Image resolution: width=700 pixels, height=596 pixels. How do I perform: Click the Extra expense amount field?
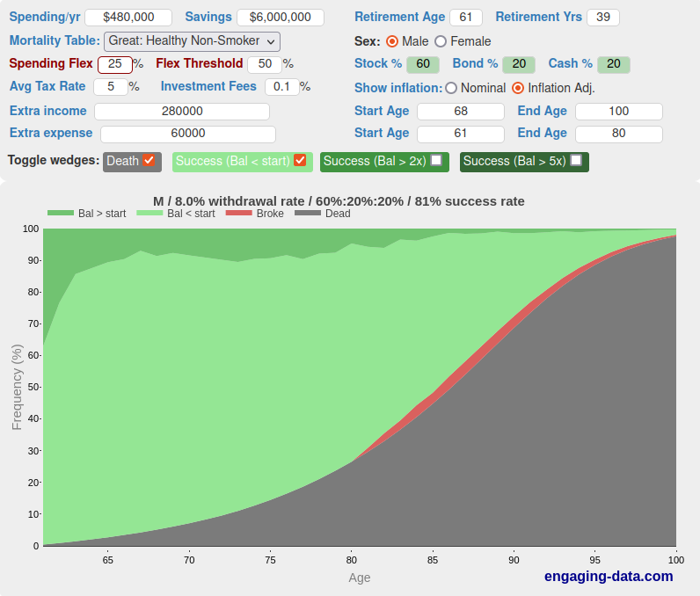click(188, 134)
